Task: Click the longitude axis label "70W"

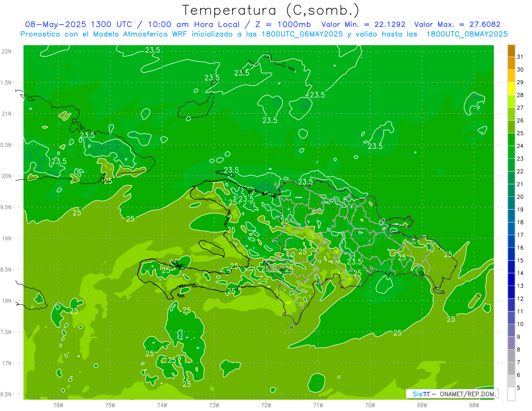Action: tap(370, 405)
